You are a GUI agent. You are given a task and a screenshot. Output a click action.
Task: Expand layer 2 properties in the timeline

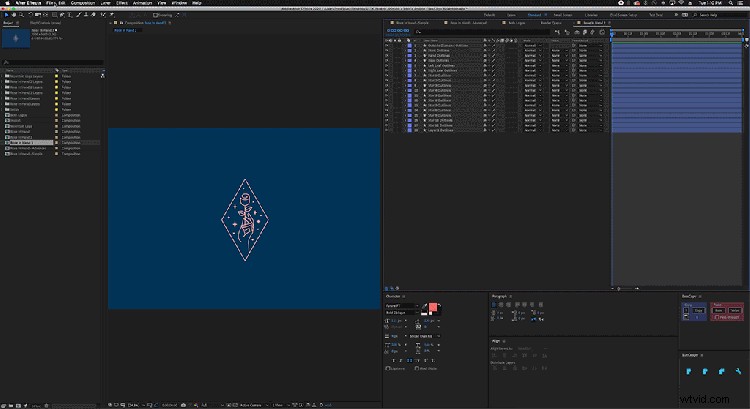(x=405, y=50)
